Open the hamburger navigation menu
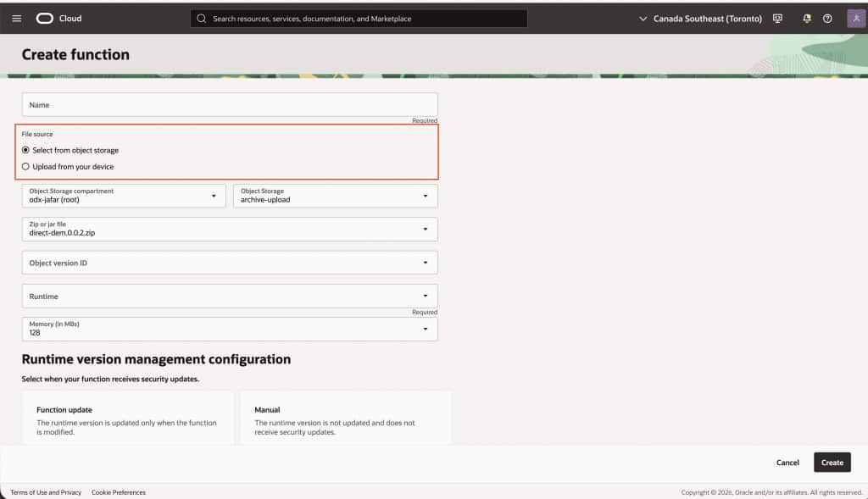Screen dimensions: 868x499 [x=17, y=19]
